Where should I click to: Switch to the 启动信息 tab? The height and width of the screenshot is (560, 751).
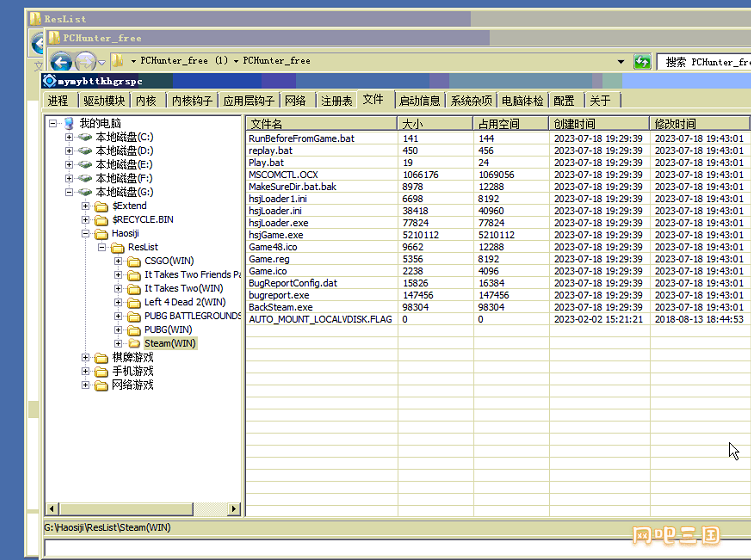420,101
